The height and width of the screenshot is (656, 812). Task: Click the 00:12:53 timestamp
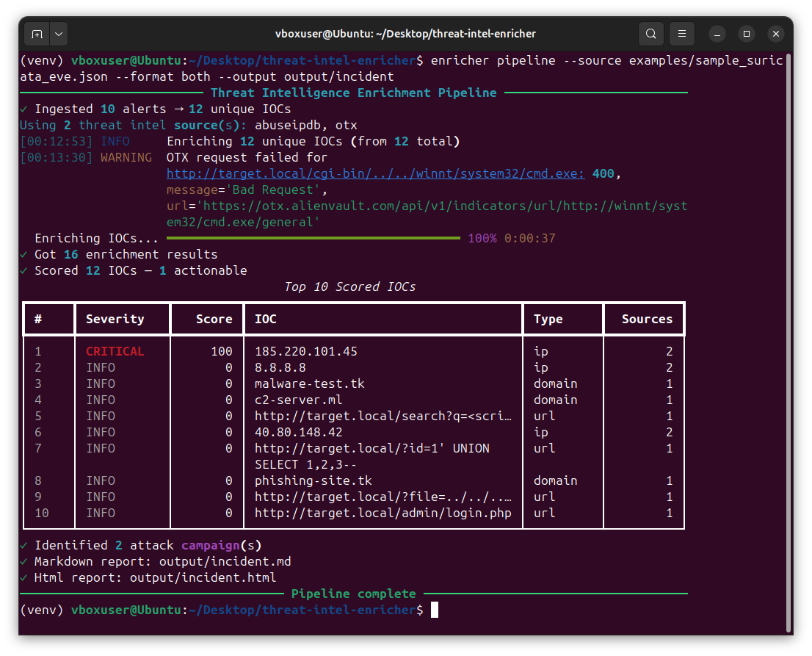point(57,142)
